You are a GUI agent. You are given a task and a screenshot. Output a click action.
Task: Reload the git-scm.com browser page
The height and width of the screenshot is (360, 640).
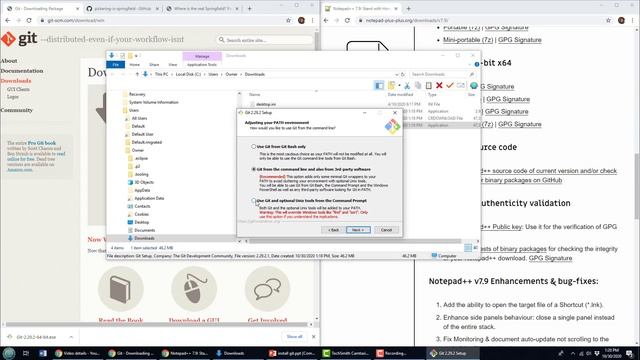29,20
